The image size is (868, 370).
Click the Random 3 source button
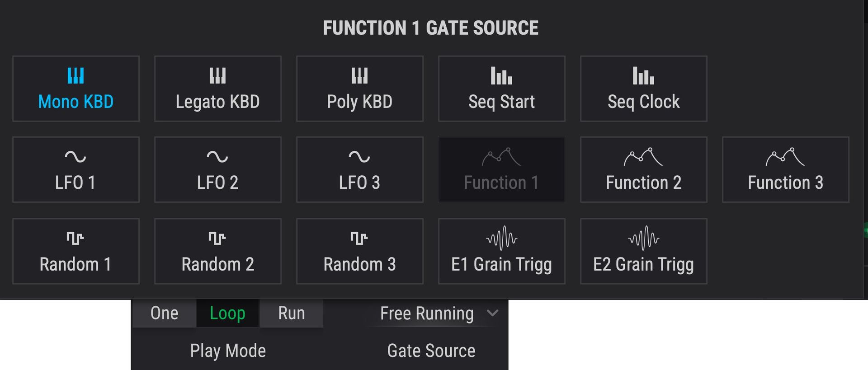pyautogui.click(x=360, y=251)
